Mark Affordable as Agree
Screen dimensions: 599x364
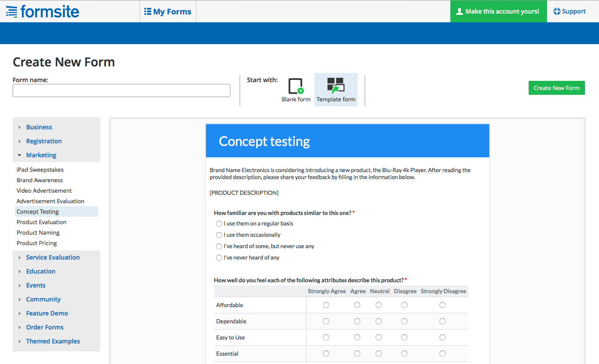[357, 305]
